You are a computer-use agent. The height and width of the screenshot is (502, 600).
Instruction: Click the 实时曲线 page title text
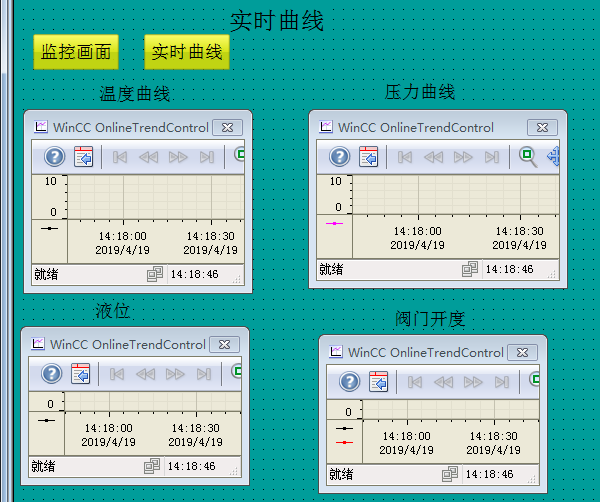(x=277, y=21)
